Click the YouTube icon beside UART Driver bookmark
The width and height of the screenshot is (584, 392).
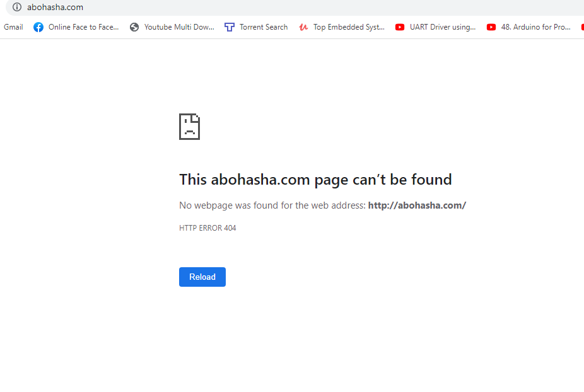click(x=400, y=27)
